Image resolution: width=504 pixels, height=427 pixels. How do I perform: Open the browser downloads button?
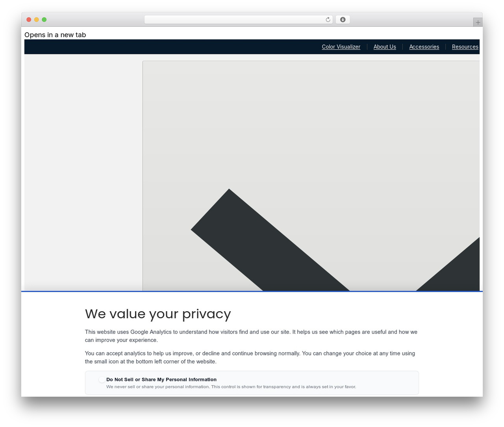click(343, 20)
